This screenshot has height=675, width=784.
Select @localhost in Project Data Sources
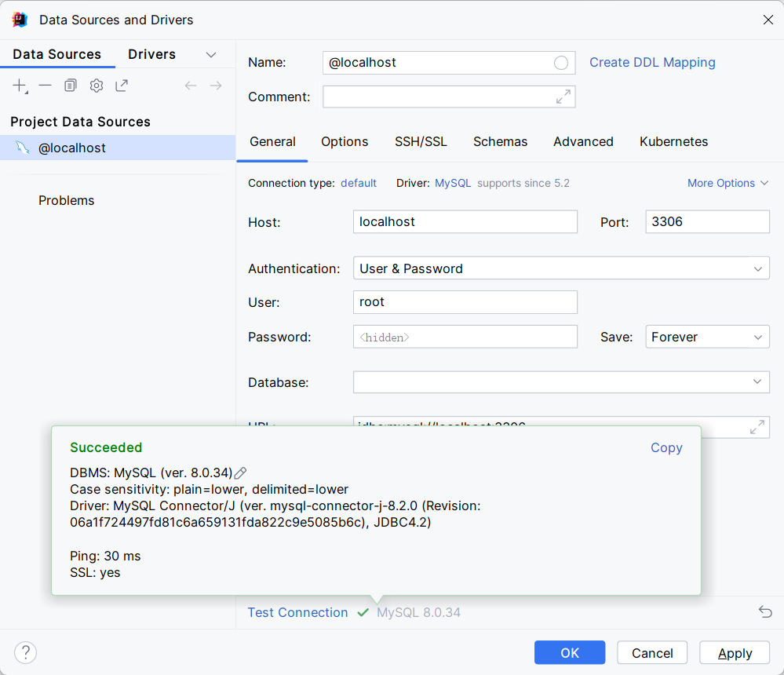point(118,148)
